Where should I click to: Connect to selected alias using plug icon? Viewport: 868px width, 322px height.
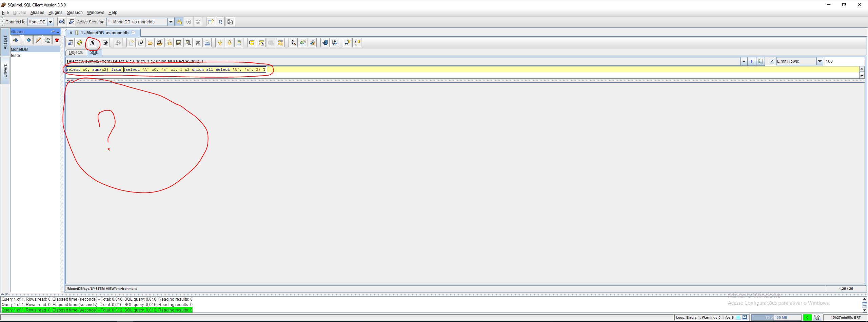point(16,40)
